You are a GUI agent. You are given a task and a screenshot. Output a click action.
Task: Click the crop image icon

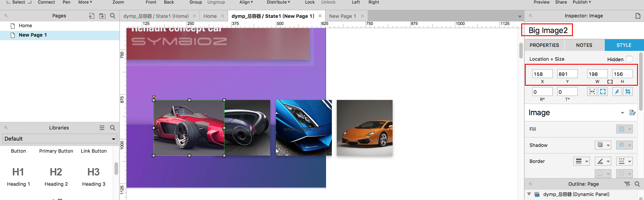click(628, 92)
